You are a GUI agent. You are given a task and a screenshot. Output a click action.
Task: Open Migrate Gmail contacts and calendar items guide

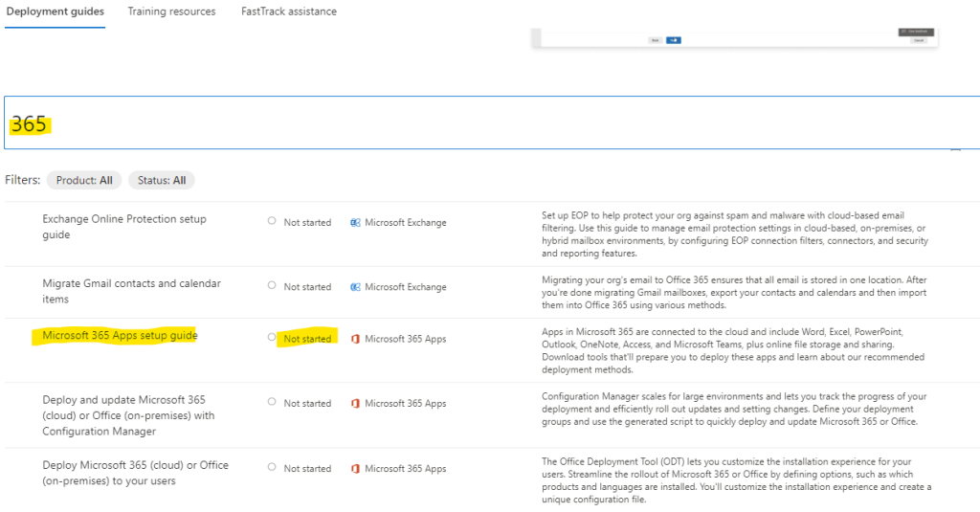pyautogui.click(x=131, y=291)
